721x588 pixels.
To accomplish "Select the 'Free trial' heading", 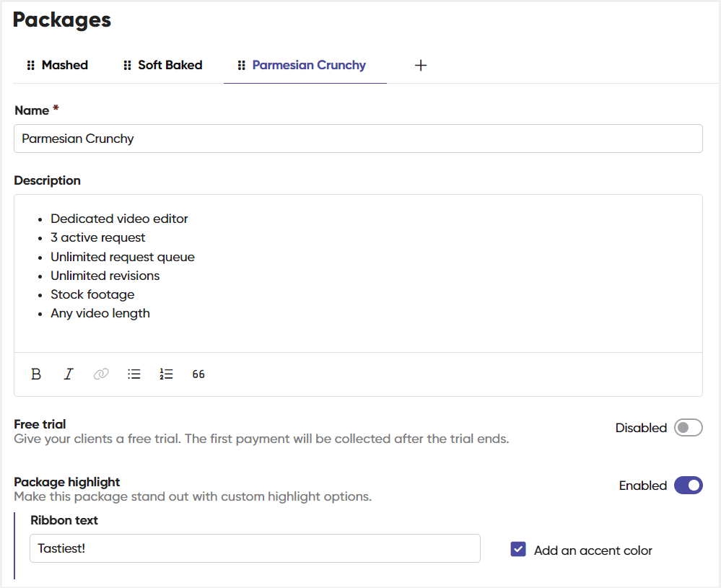I will [40, 424].
